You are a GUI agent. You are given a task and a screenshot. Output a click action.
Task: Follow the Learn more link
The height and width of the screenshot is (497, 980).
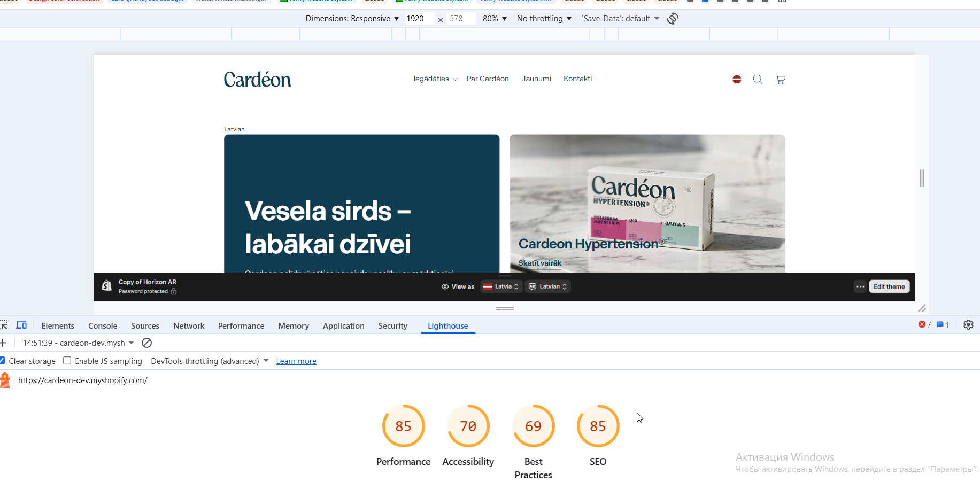pos(296,361)
